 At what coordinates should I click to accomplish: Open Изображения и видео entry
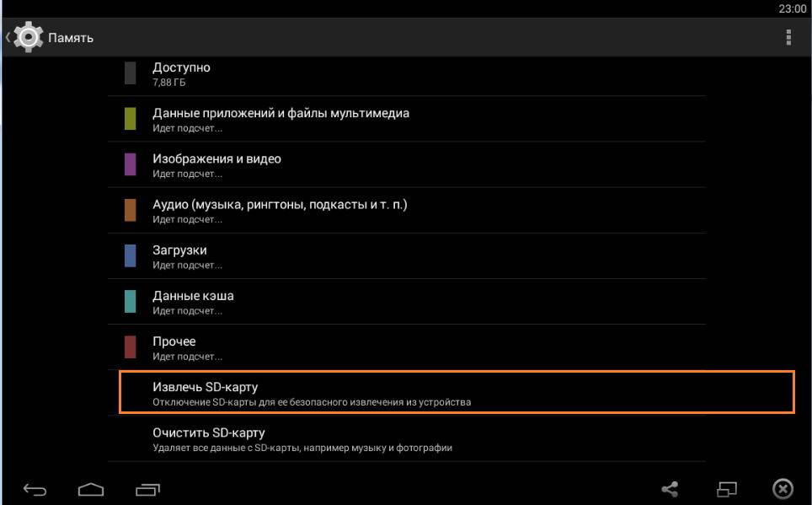(x=407, y=164)
